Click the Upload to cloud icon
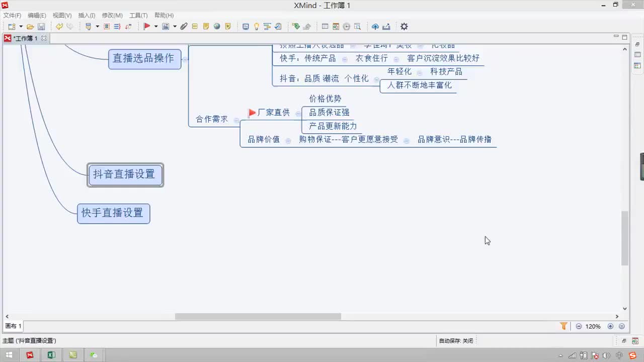 coord(375,27)
